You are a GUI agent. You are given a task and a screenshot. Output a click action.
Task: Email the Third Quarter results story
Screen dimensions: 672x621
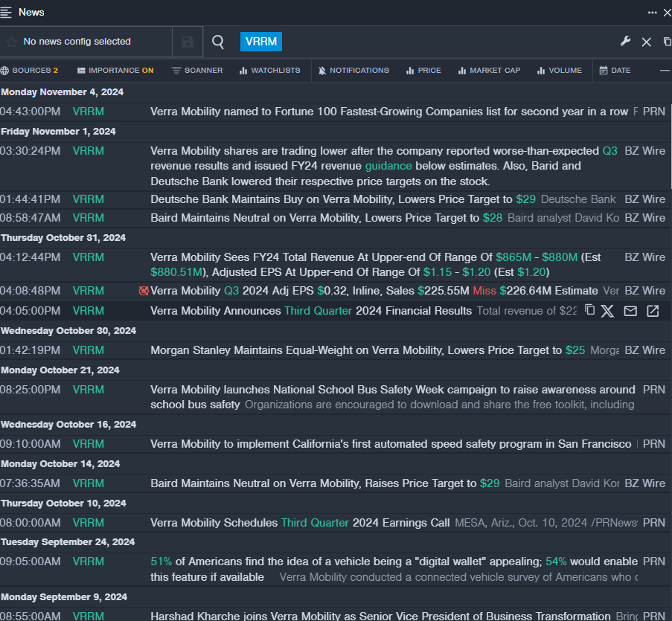point(630,311)
